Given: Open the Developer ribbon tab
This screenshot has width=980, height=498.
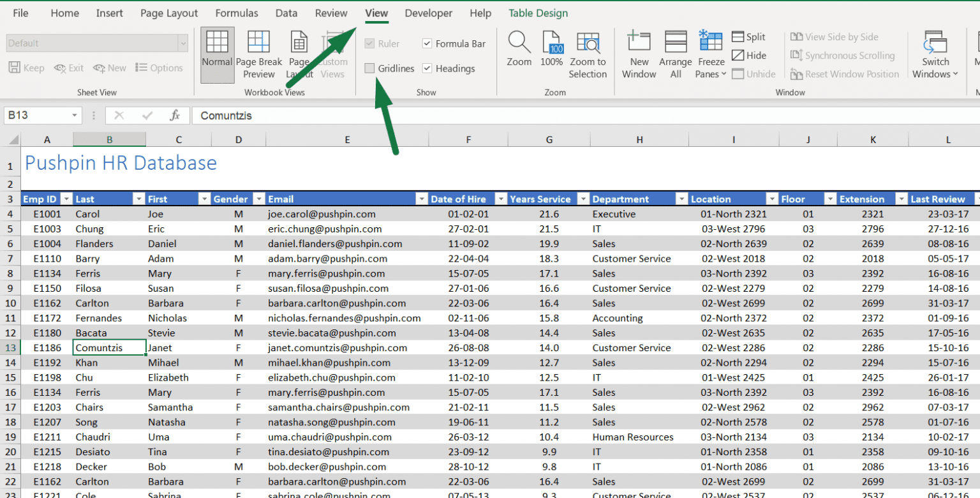Looking at the screenshot, I should (428, 13).
